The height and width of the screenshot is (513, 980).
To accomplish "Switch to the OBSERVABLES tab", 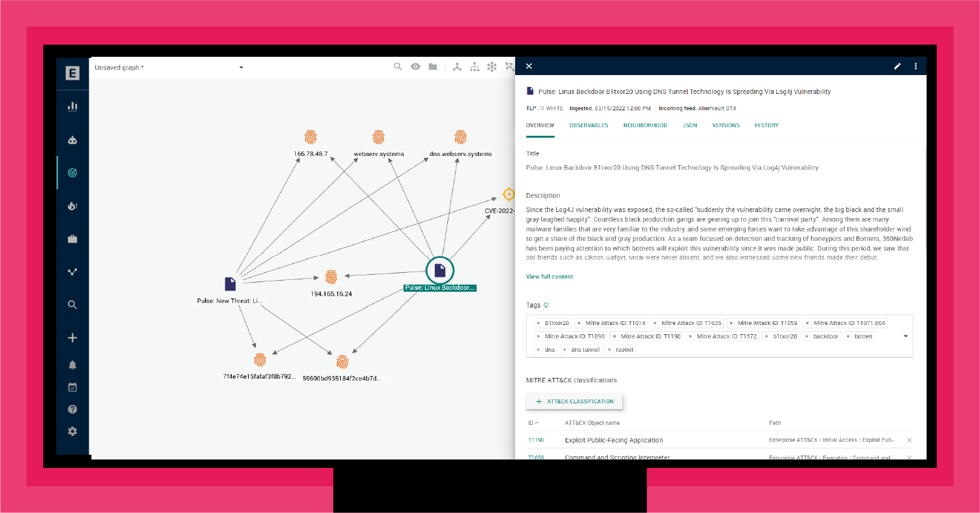I will click(588, 125).
